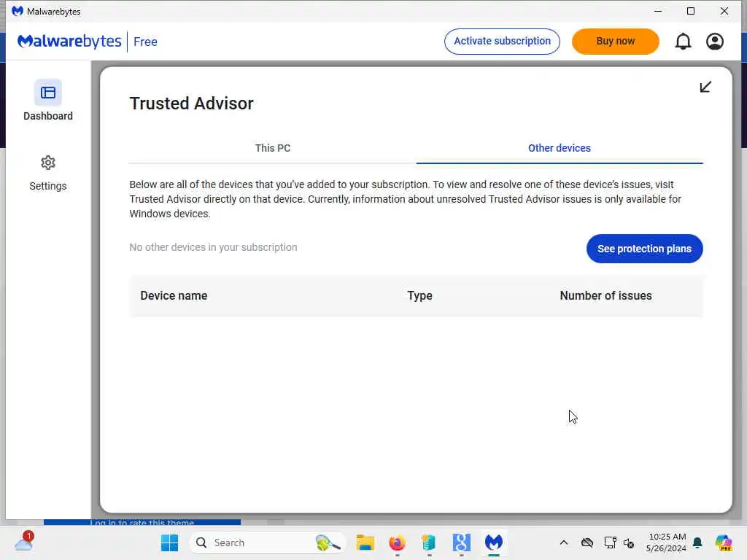Screen dimensions: 747x560
Task: Show hidden tray icons chevron
Action: (x=564, y=542)
